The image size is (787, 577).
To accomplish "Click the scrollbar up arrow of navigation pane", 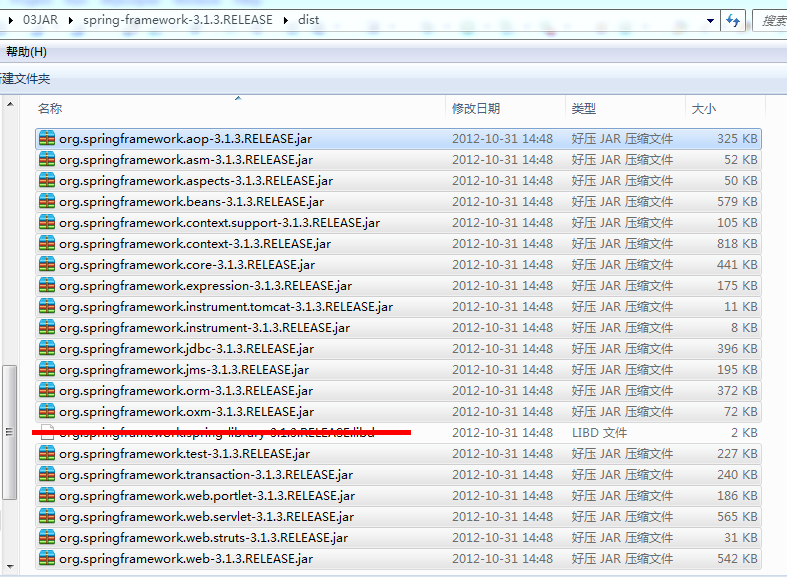I will tap(10, 104).
